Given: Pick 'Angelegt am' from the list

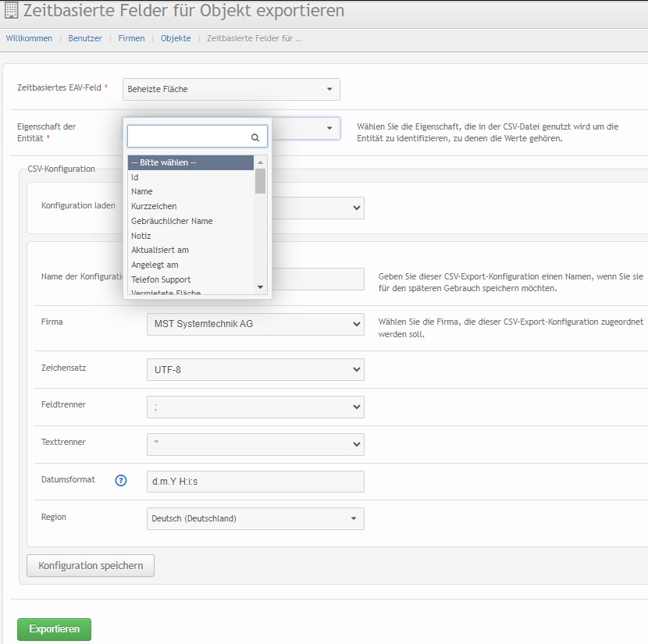Looking at the screenshot, I should coord(190,265).
